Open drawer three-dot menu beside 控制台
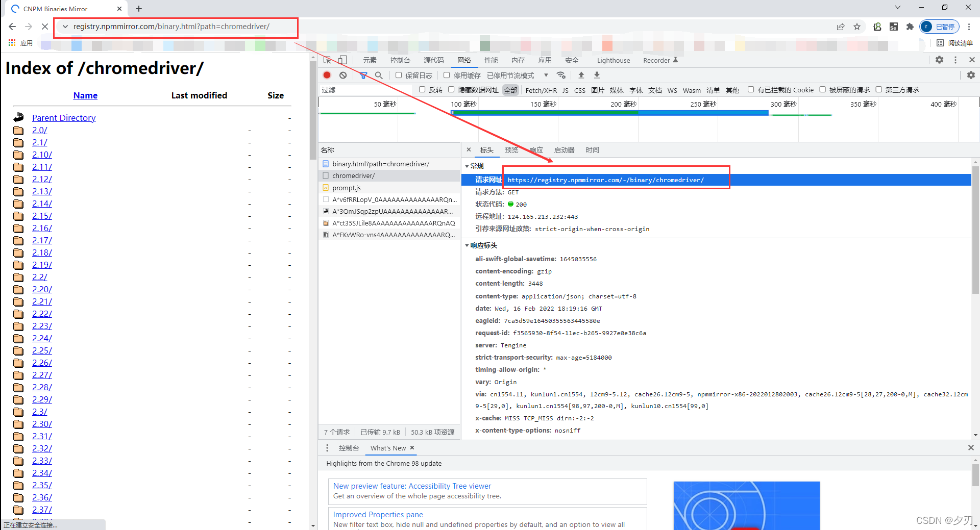The height and width of the screenshot is (530, 980). (x=327, y=448)
